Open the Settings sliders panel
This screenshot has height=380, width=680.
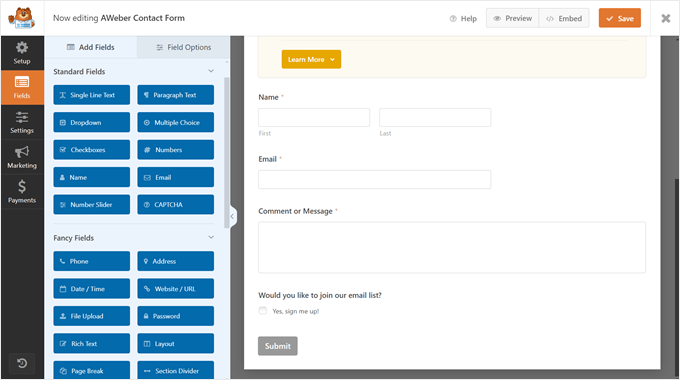[22, 122]
